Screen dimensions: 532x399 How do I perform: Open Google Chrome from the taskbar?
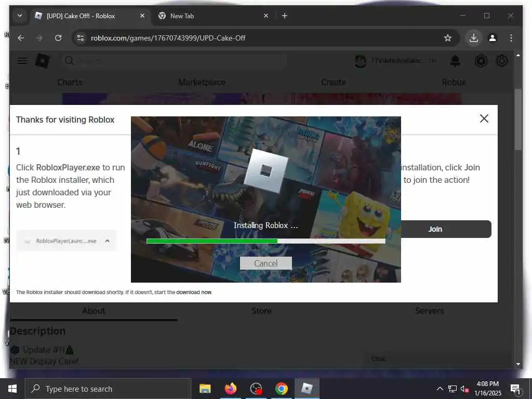(x=281, y=389)
